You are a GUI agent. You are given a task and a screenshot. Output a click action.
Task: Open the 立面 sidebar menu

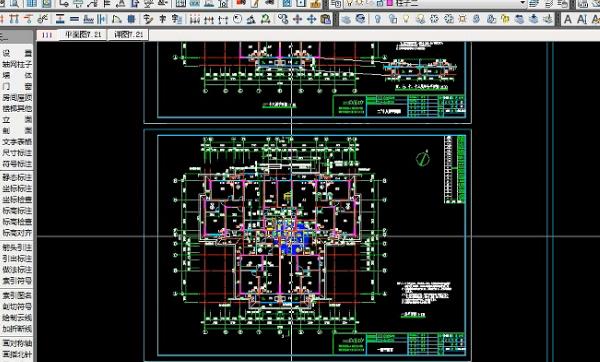pos(17,120)
